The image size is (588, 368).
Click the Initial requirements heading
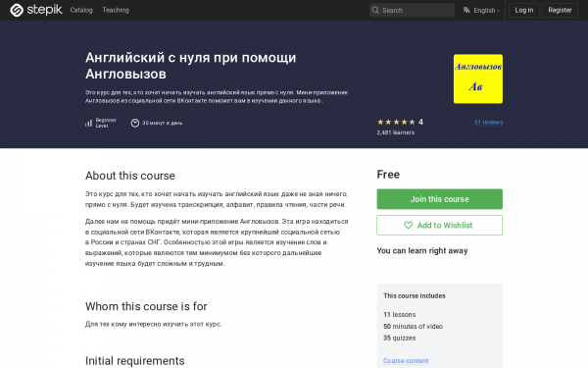coord(134,361)
